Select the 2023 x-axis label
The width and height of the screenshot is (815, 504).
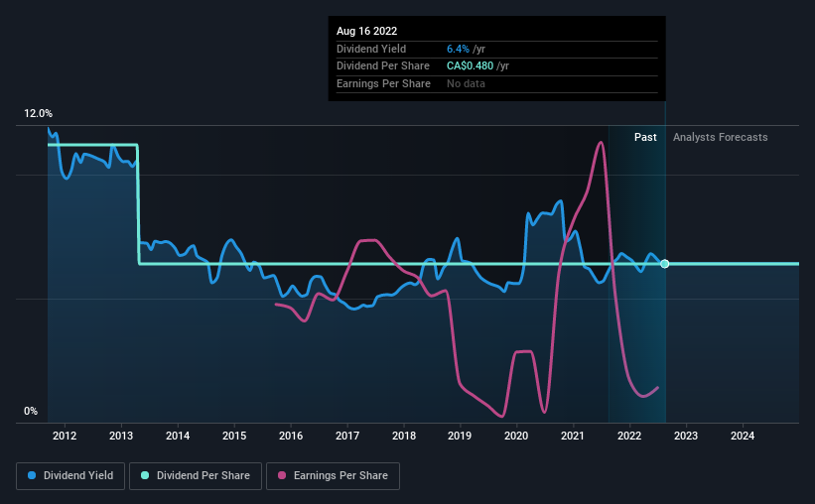686,436
